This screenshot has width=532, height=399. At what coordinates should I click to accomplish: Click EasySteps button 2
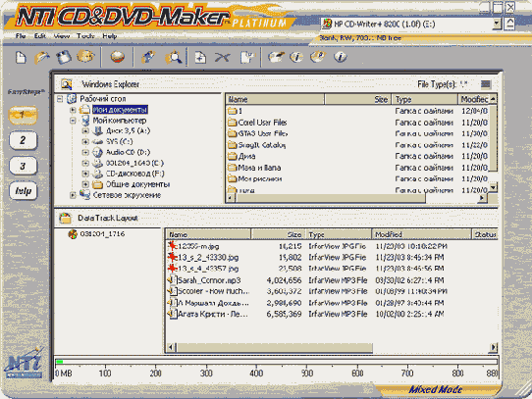click(x=23, y=140)
